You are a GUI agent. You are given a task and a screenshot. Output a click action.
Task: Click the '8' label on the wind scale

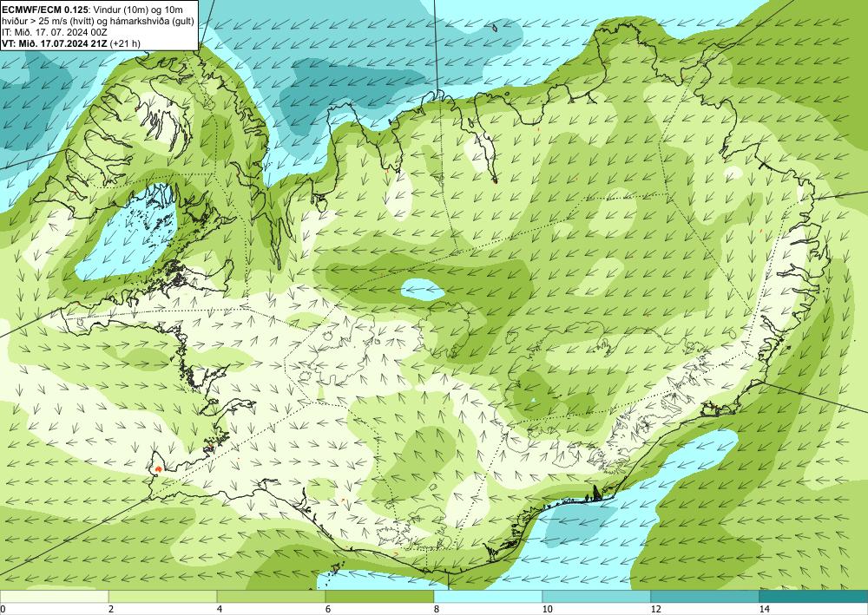pyautogui.click(x=437, y=609)
